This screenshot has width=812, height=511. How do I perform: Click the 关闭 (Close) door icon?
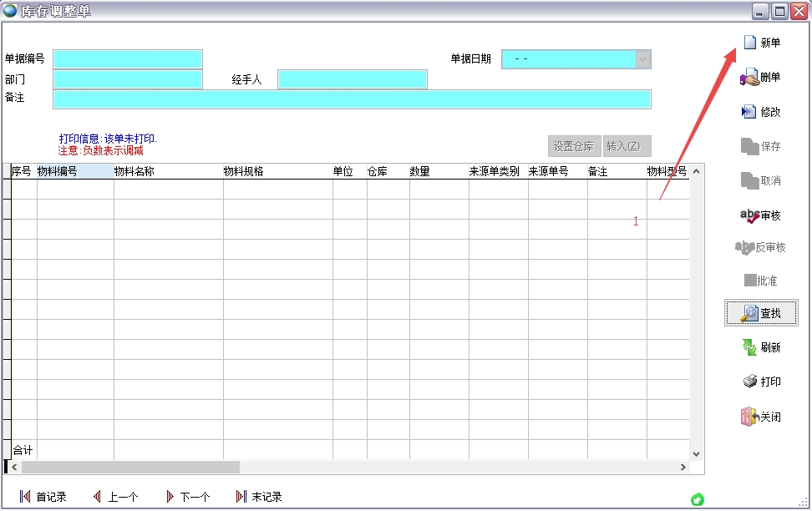point(749,417)
